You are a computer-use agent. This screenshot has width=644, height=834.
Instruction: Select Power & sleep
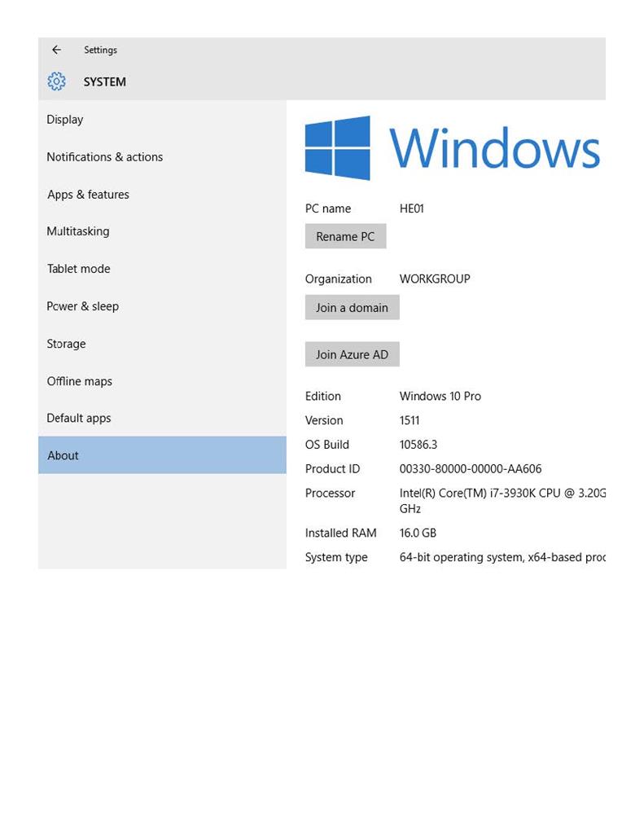point(162,306)
